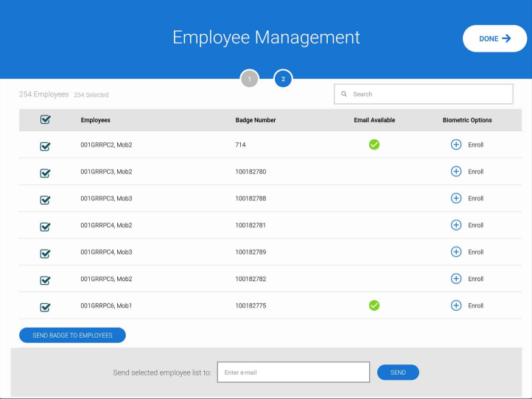This screenshot has width=532, height=399.
Task: Click the Badge Number column header
Action: point(255,120)
